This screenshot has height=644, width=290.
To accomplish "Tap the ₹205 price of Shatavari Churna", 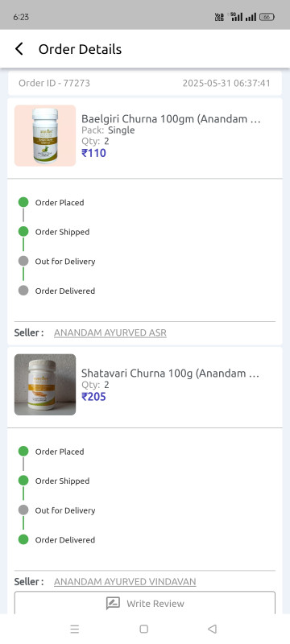I will click(93, 397).
